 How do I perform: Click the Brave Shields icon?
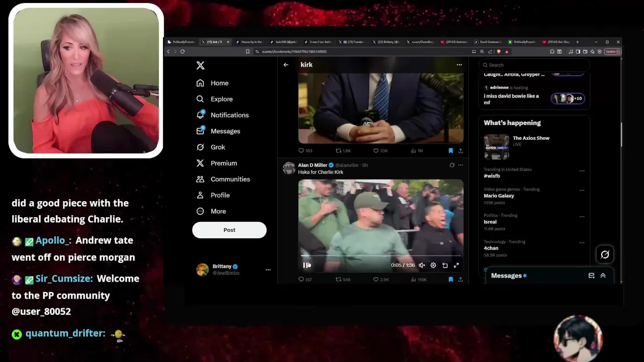tap(499, 51)
